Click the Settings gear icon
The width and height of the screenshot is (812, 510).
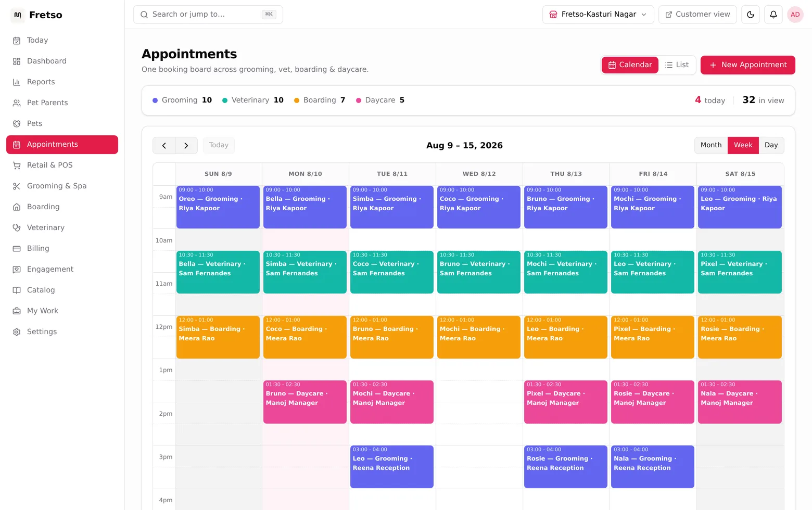pyautogui.click(x=17, y=331)
